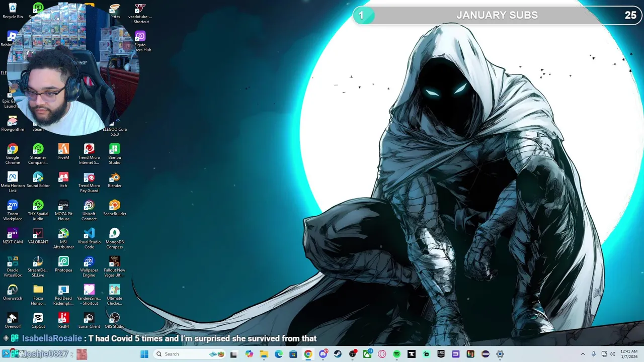This screenshot has width=644, height=362.
Task: Open Flowgorithm desktop icon
Action: [13, 123]
